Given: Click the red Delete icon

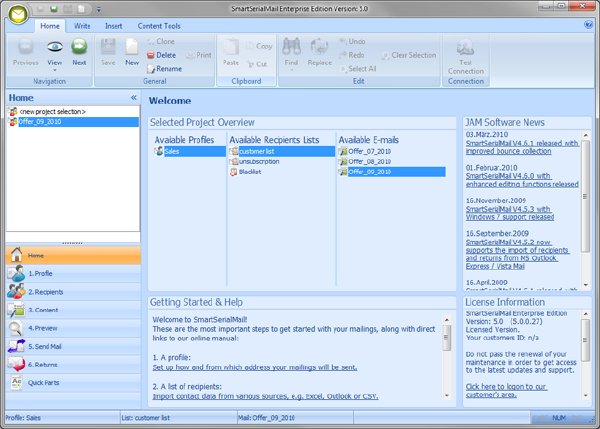Looking at the screenshot, I should click(151, 55).
